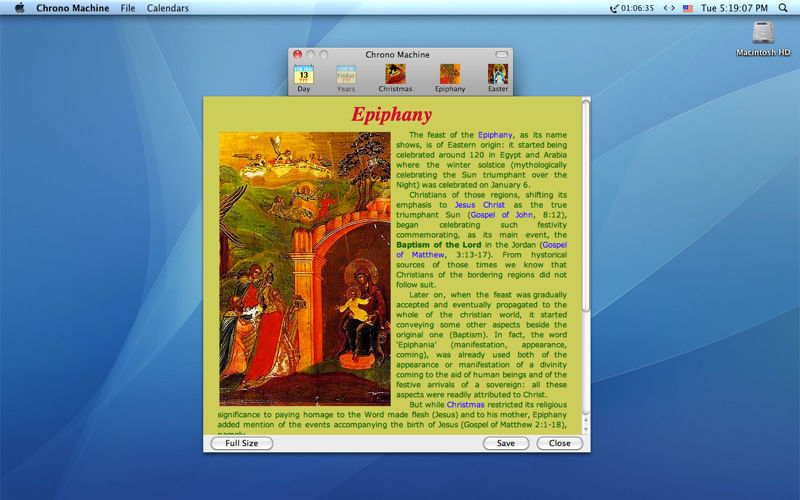This screenshot has height=500, width=800.
Task: Open the Gospel of John link
Action: pyautogui.click(x=502, y=215)
